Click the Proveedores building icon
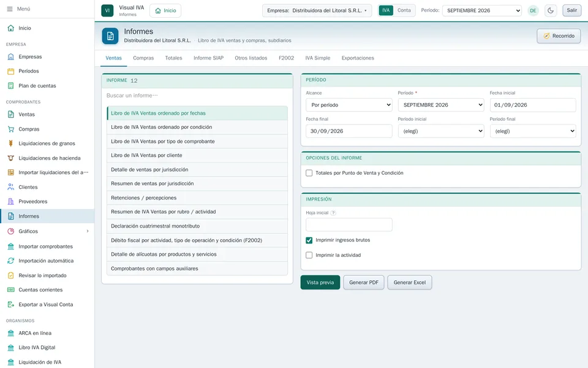 [x=11, y=202]
